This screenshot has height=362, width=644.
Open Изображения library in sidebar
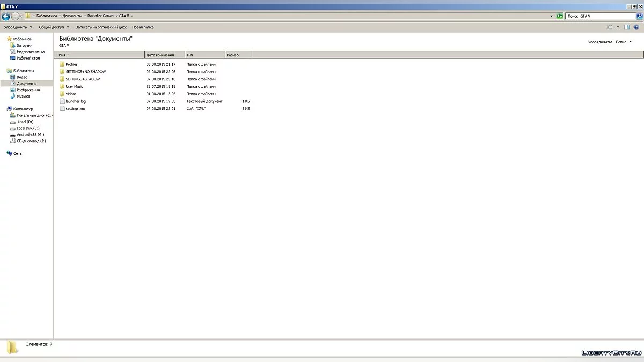click(x=25, y=90)
